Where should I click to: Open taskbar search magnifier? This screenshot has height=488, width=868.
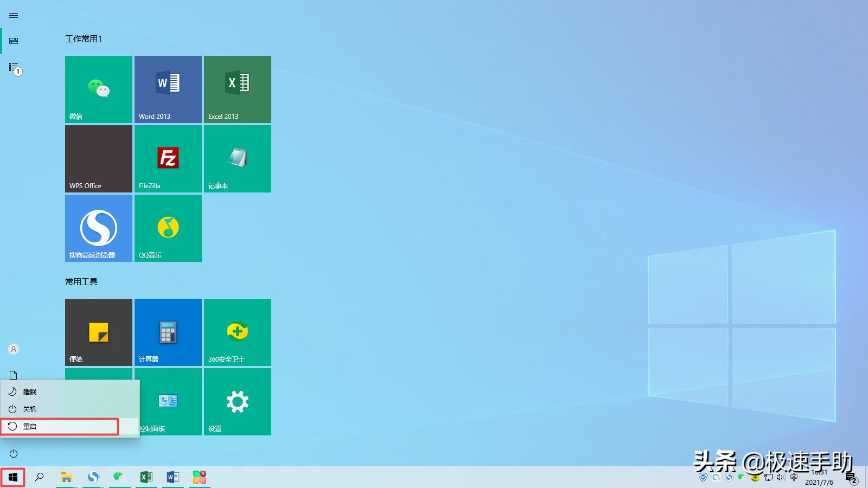39,477
